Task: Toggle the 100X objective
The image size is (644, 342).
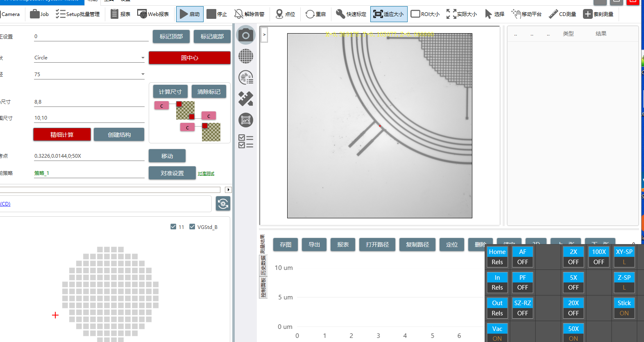Action: point(599,257)
